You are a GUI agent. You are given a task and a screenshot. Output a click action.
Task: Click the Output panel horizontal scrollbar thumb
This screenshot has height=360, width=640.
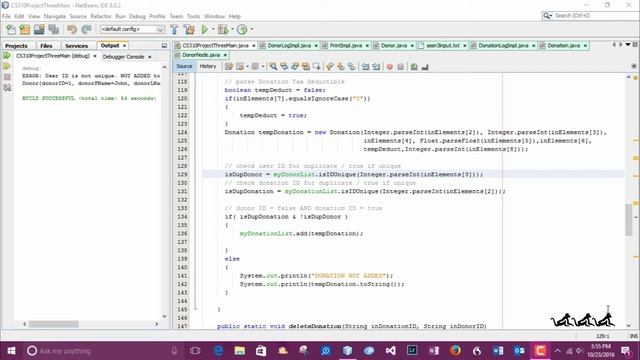click(53, 324)
